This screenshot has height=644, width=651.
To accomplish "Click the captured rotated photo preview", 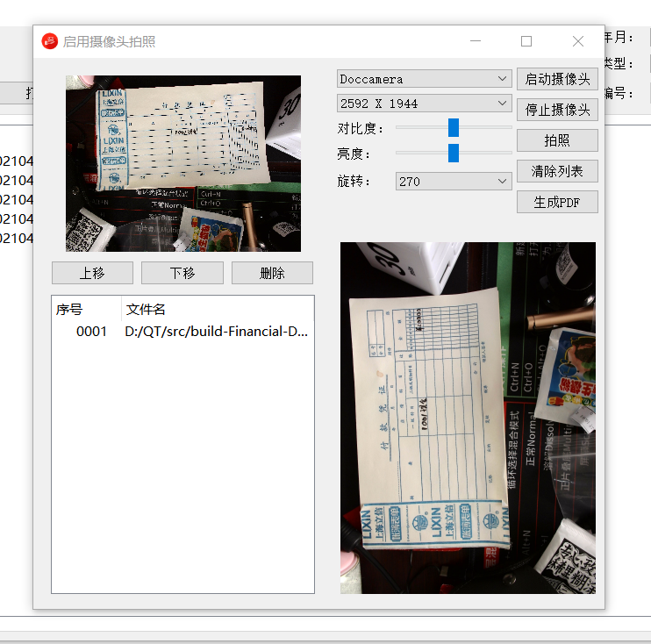I will [468, 418].
